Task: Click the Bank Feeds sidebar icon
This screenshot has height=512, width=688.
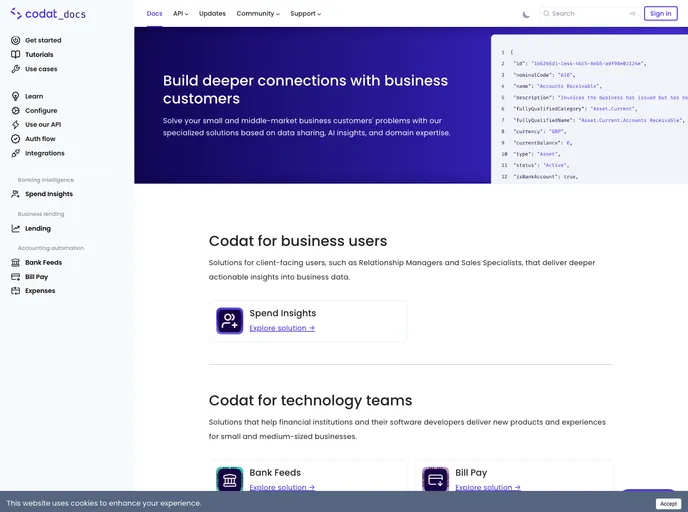Action: click(15, 262)
